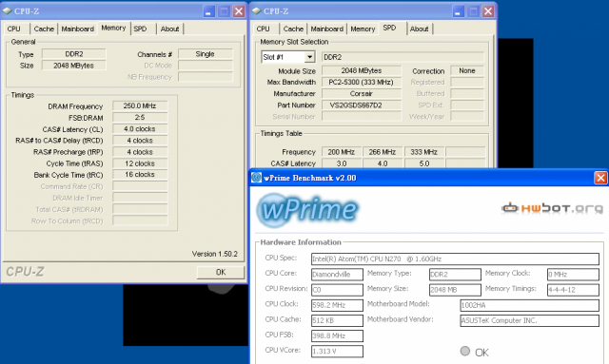Click the CPU FSB 398.8 MHz field
Viewport: 609px width, 364px height.
tap(337, 335)
